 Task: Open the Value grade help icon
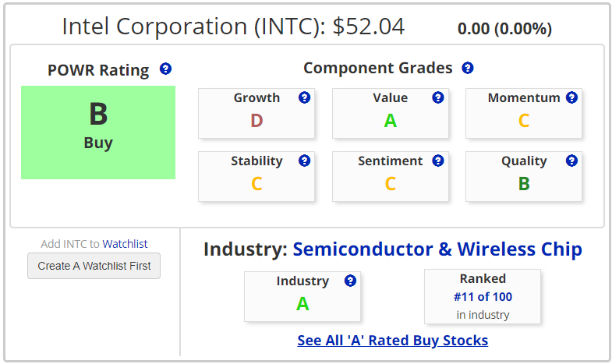(x=438, y=97)
